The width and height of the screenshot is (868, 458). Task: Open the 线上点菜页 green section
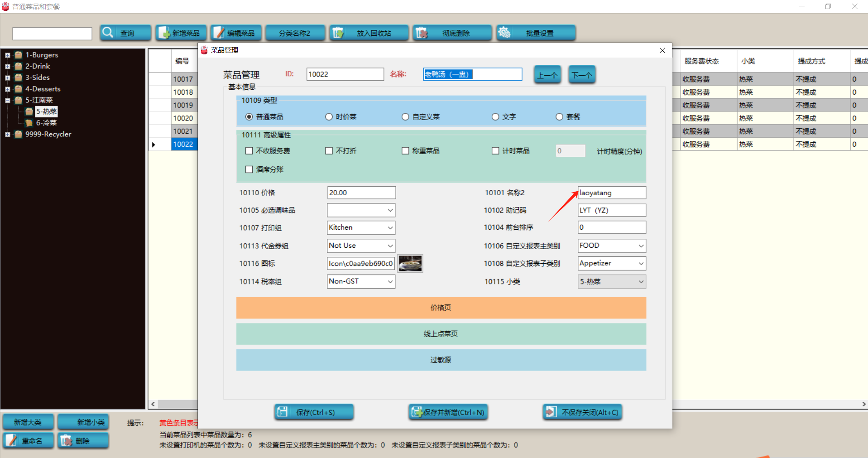pos(441,334)
